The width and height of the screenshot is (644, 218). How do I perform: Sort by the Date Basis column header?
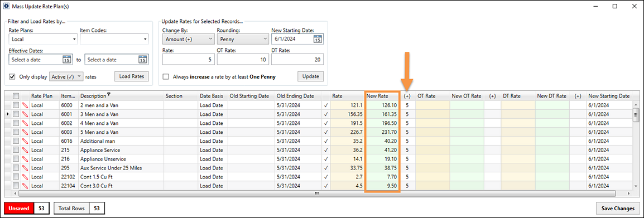tap(213, 96)
